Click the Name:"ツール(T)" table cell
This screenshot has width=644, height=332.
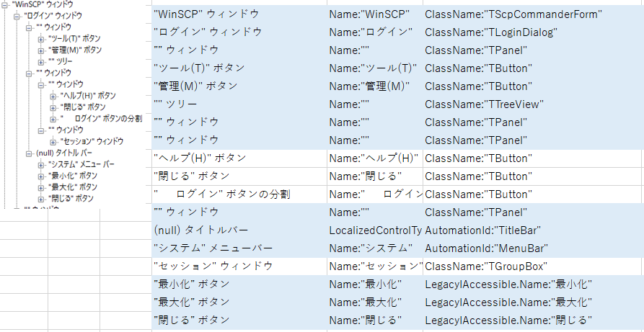click(375, 68)
